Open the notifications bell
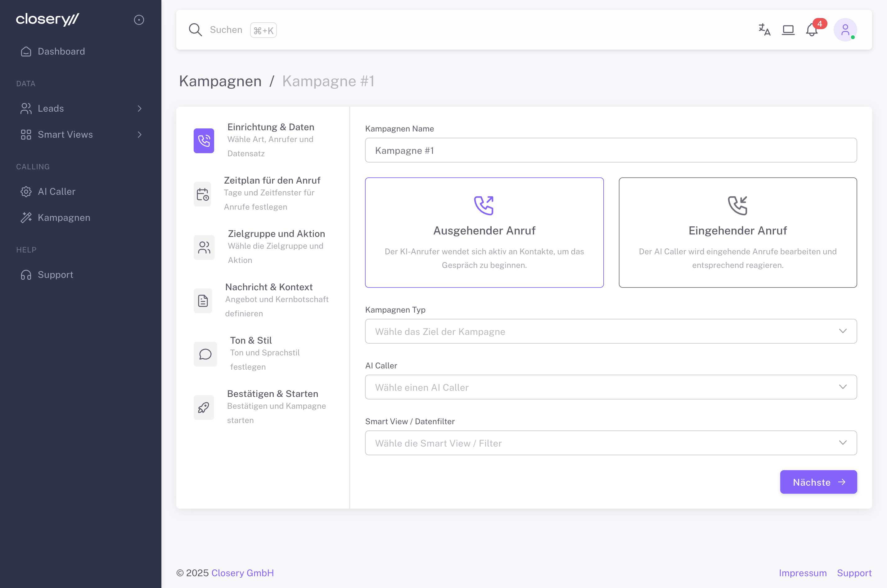 point(812,30)
